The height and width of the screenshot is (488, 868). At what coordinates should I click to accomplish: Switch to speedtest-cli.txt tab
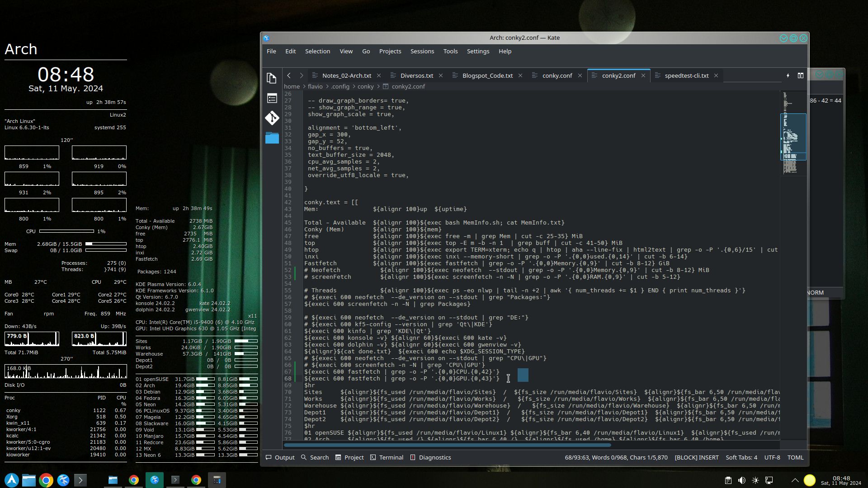686,75
